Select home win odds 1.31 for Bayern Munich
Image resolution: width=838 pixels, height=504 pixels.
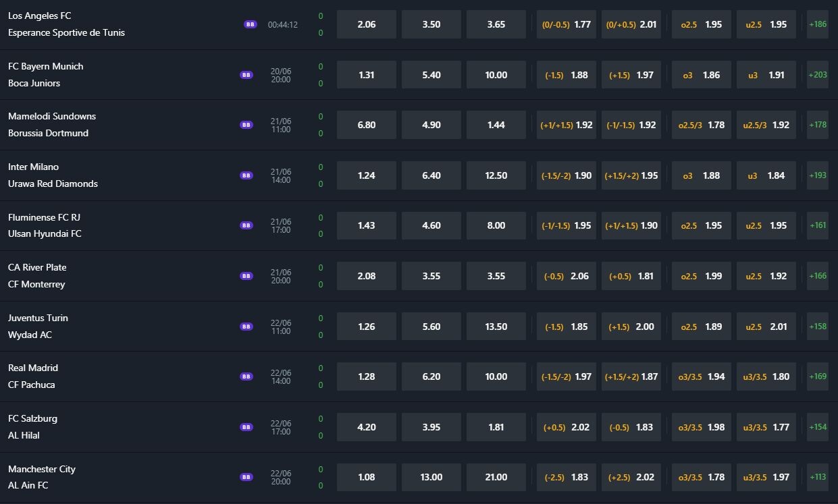pyautogui.click(x=367, y=75)
